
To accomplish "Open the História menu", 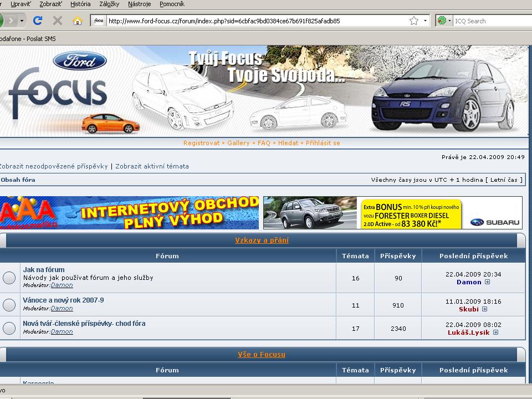I will point(80,4).
